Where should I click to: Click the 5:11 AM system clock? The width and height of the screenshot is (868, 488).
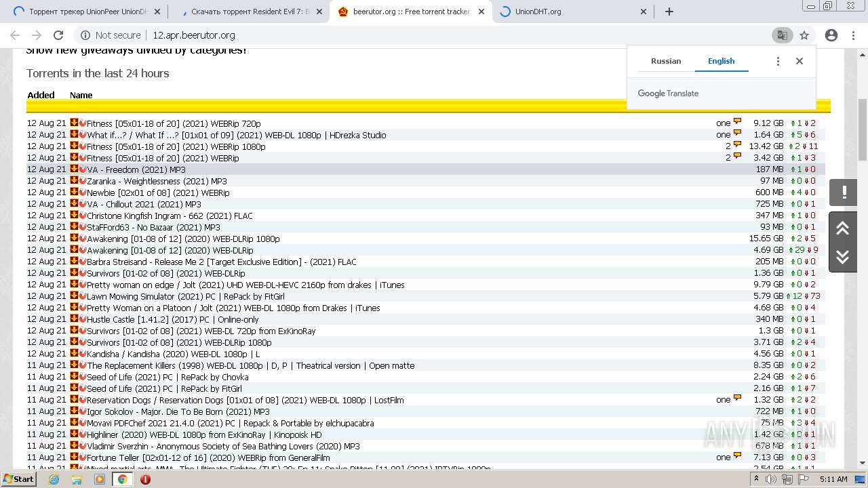833,479
